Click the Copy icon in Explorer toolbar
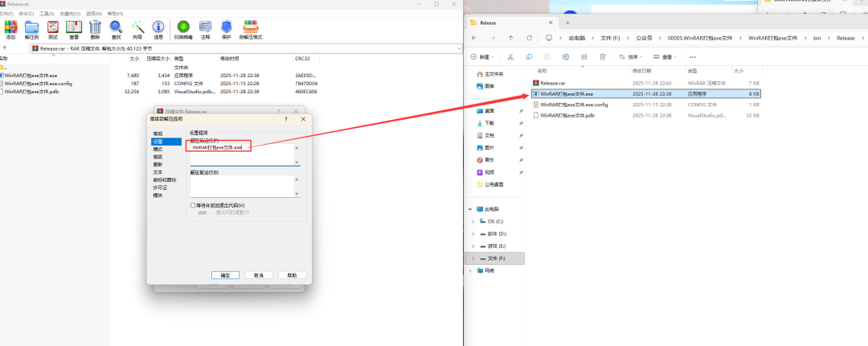Viewport: 868px width, 346px height. pos(529,56)
